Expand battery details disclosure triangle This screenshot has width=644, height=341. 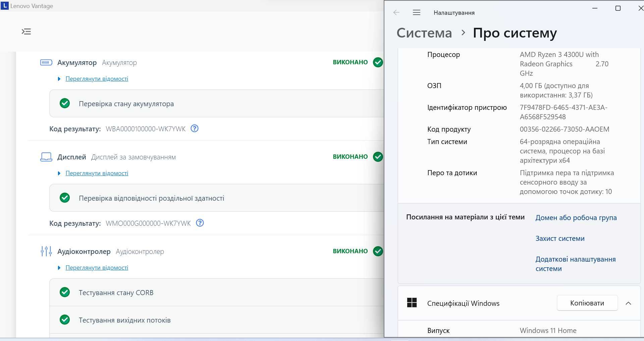point(59,79)
